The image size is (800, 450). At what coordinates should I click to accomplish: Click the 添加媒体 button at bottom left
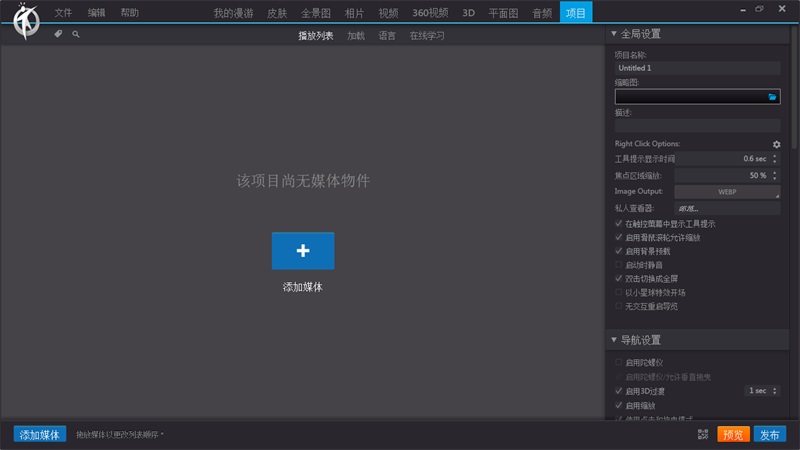[x=40, y=434]
